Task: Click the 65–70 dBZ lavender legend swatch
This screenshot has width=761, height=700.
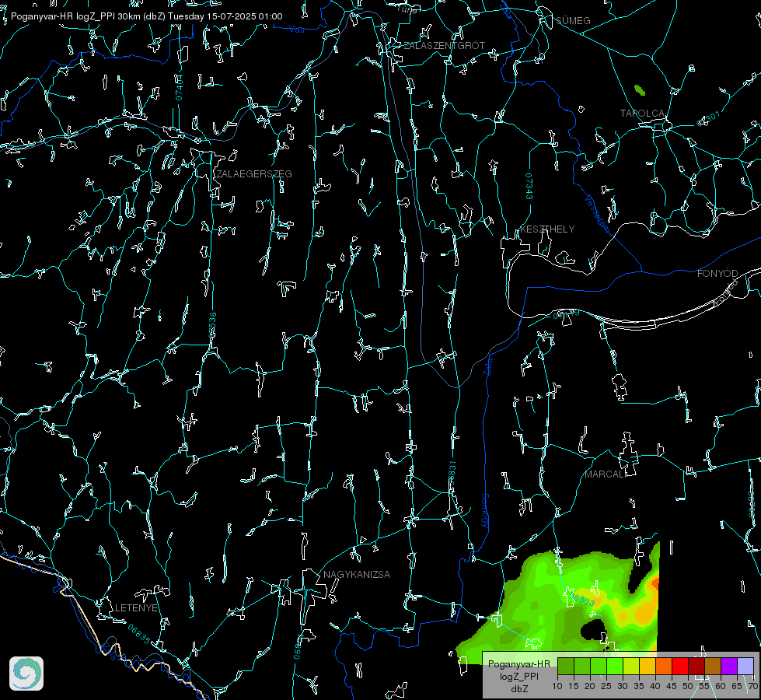Action: pos(745,666)
